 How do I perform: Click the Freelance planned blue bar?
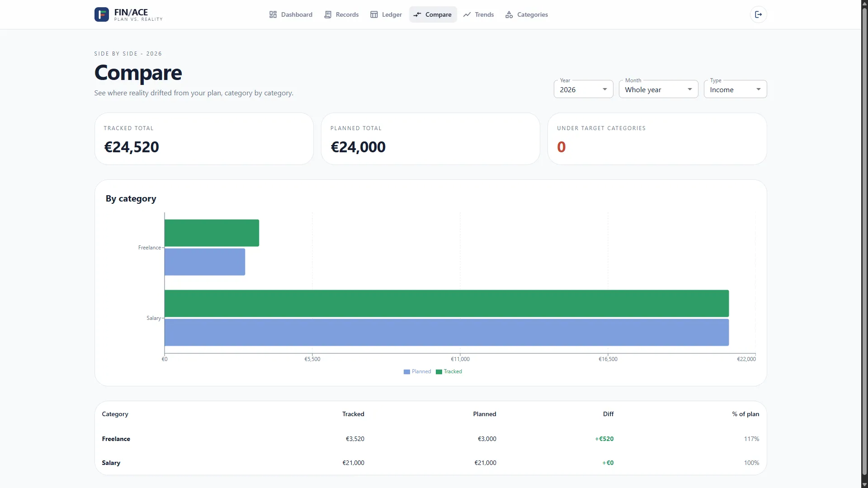205,262
